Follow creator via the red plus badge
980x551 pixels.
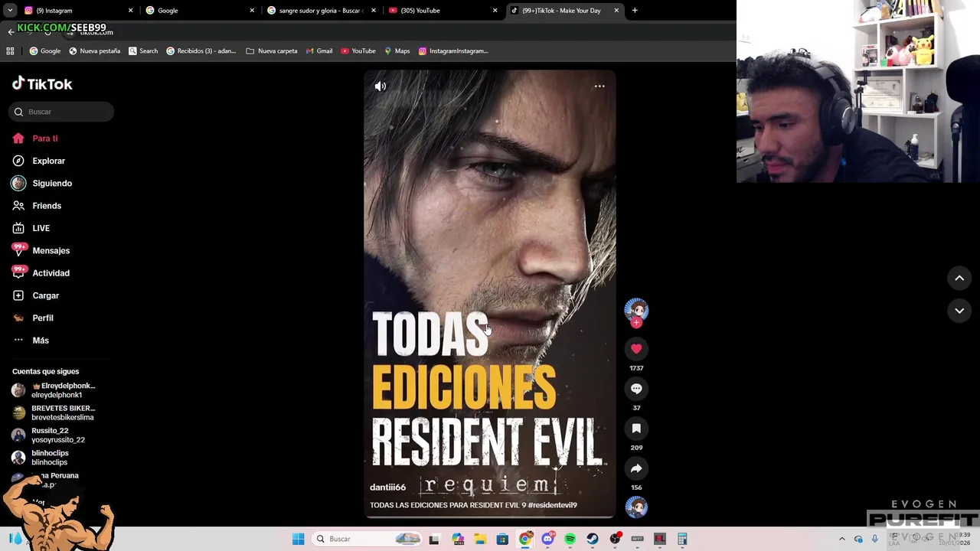tap(636, 323)
